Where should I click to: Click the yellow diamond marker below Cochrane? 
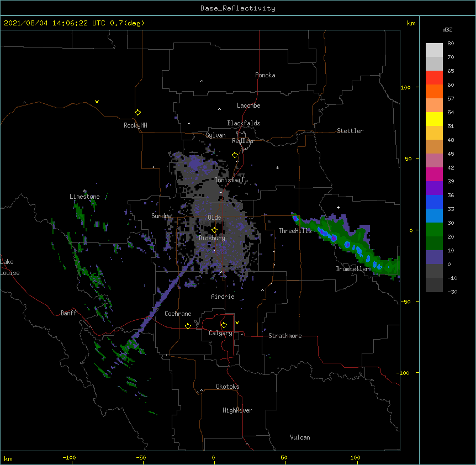(188, 326)
